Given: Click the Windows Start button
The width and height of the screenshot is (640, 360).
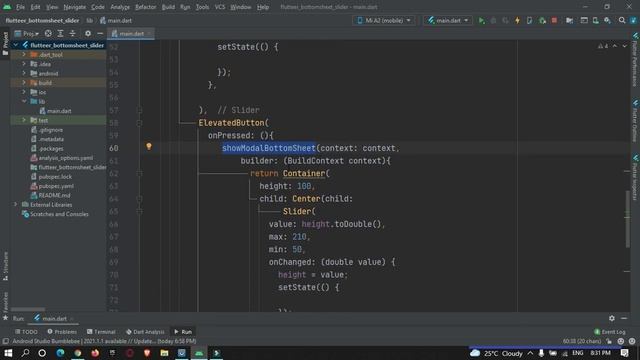Looking at the screenshot, I should pyautogui.click(x=8, y=353).
